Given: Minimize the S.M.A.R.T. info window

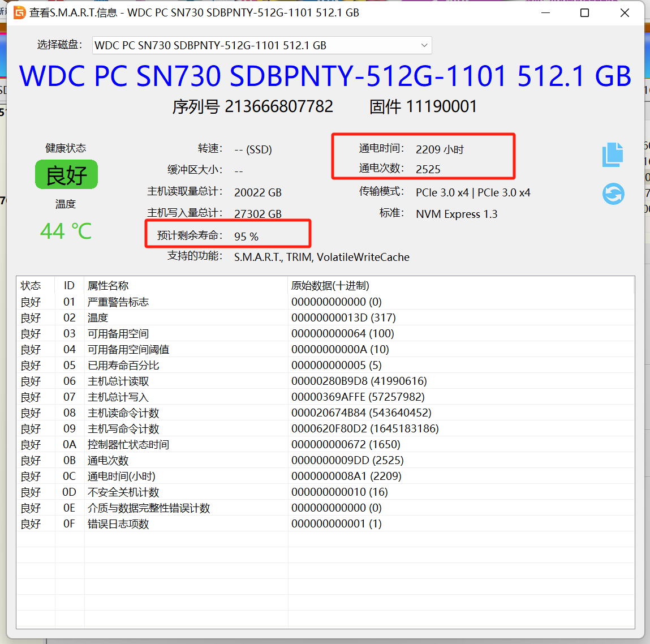Looking at the screenshot, I should [545, 13].
